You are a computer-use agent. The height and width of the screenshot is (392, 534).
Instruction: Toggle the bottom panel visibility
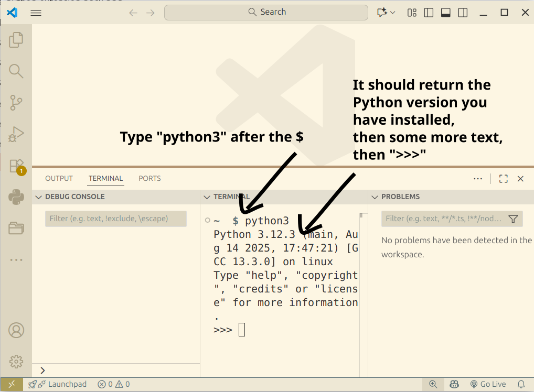click(x=445, y=13)
